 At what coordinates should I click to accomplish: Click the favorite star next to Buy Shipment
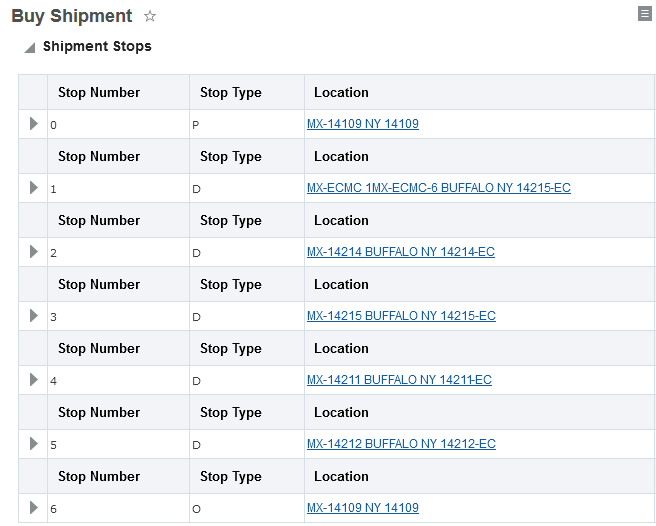pos(150,17)
